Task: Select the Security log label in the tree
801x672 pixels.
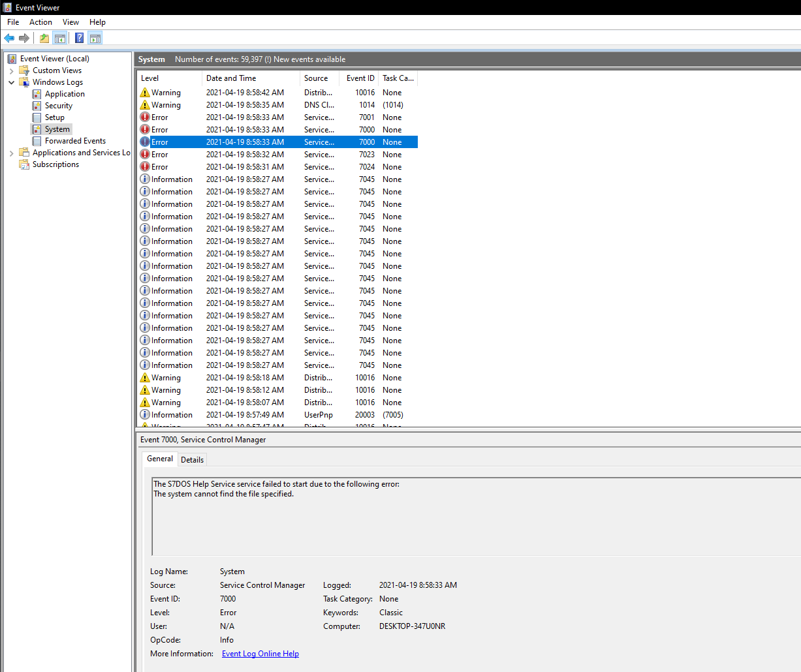Action: 59,106
